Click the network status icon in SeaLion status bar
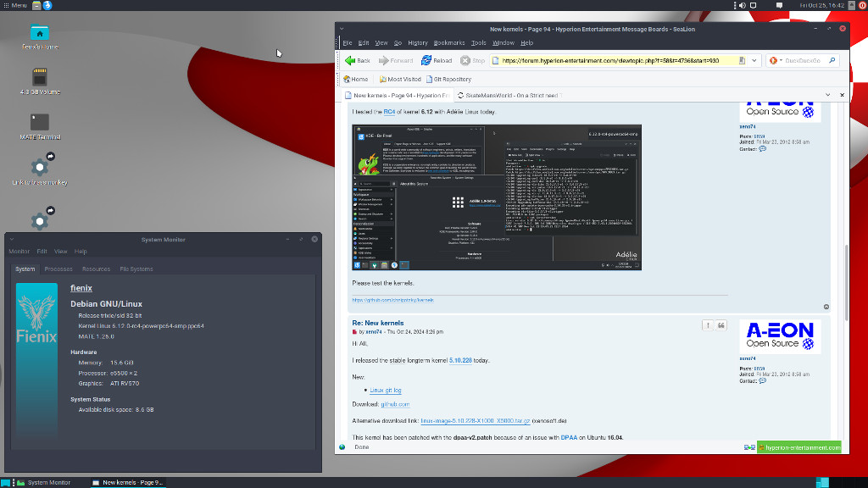Viewport: 868px width, 488px height. [x=749, y=447]
